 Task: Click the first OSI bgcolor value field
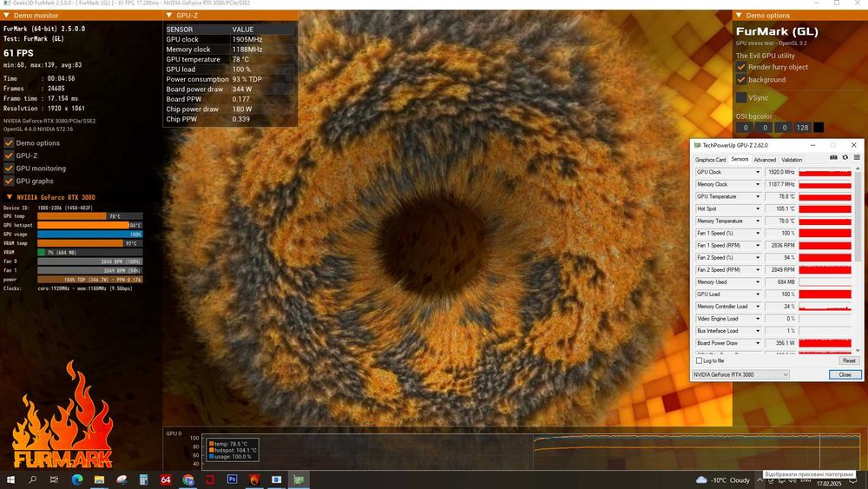point(745,128)
